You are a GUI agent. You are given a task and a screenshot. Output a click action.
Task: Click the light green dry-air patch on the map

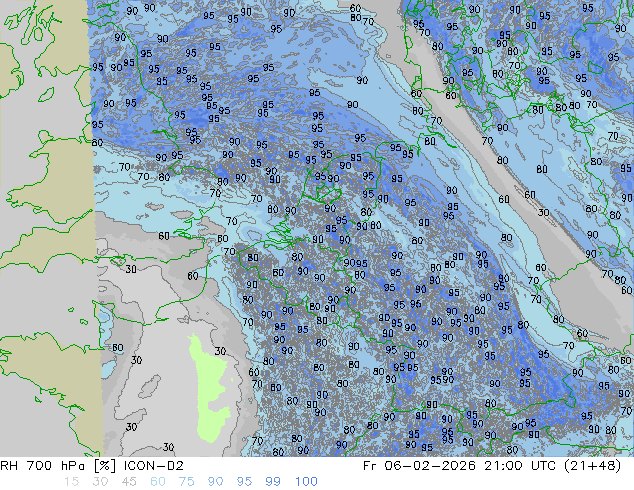point(210,388)
